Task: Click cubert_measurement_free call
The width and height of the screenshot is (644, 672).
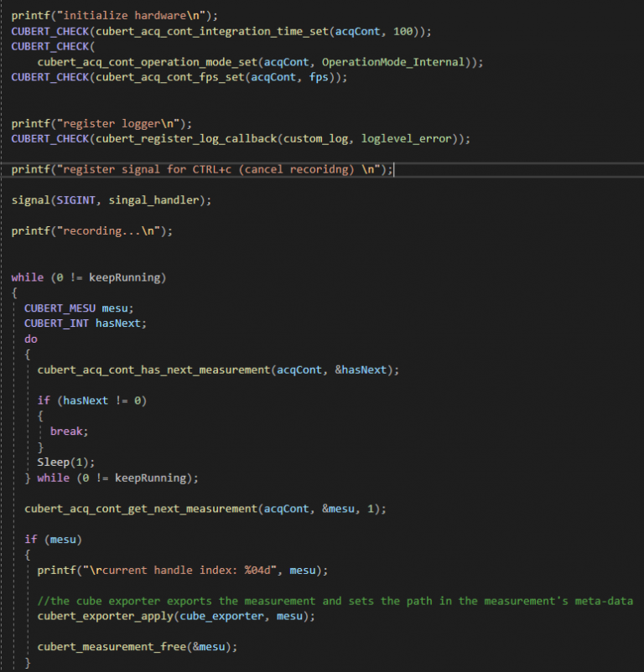Action: coord(138,647)
